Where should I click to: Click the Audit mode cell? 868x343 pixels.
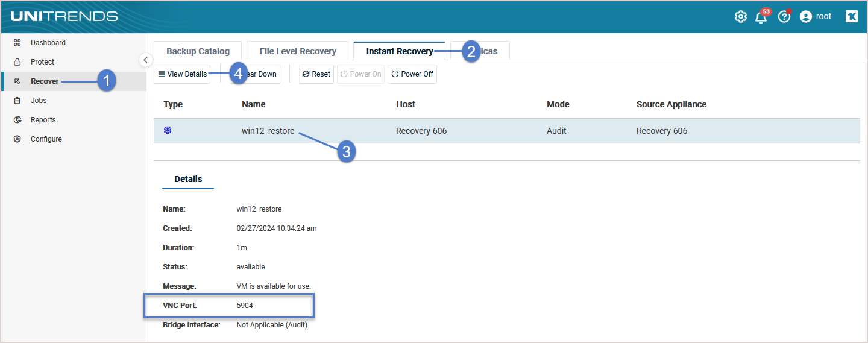(x=556, y=131)
